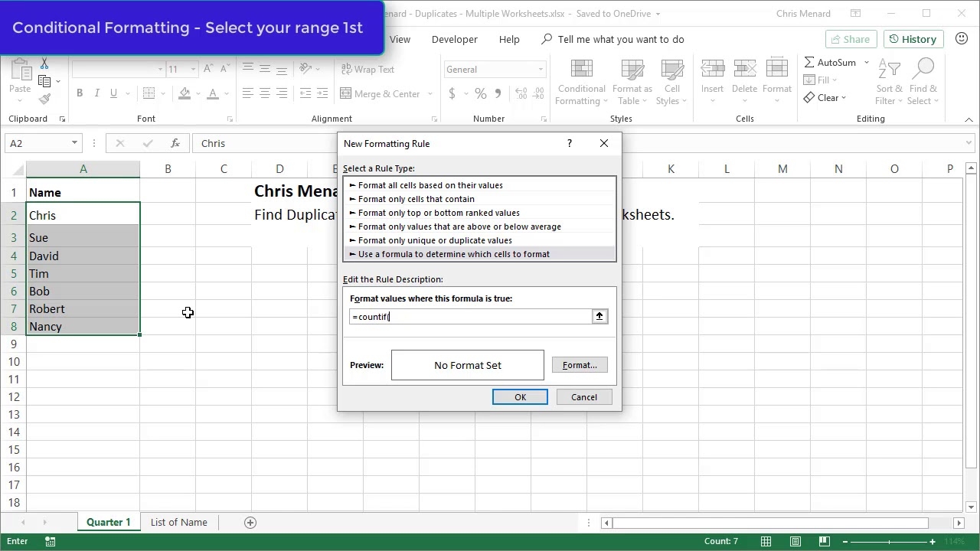Expand the Number Format General dropdown

pos(540,70)
